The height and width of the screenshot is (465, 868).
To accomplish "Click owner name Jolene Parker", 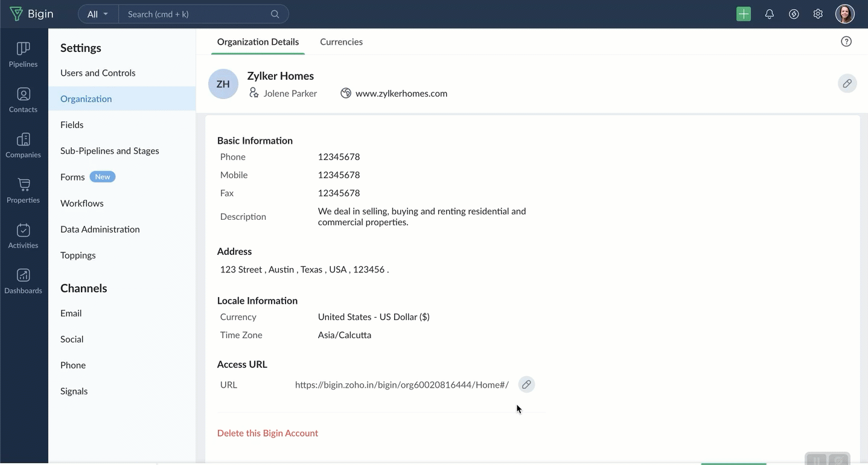I will click(290, 93).
